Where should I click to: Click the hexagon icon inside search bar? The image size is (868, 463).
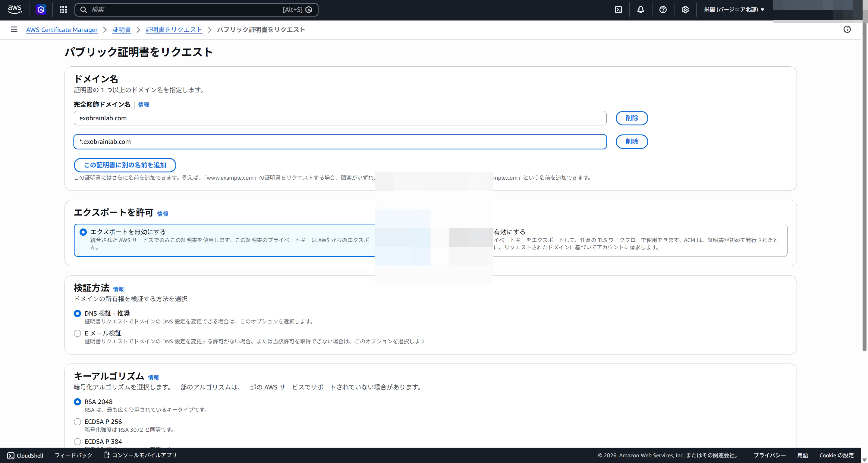[x=308, y=9]
